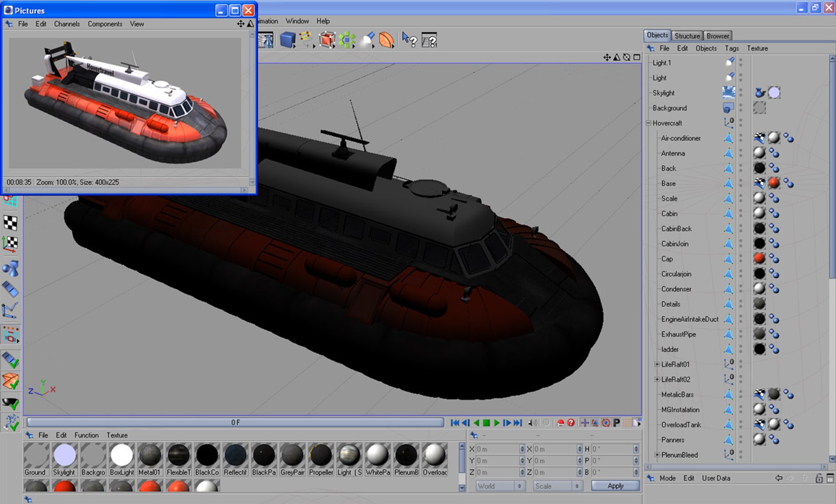Toggle the black bowl checkmark option
The image size is (836, 504).
(x=11, y=402)
